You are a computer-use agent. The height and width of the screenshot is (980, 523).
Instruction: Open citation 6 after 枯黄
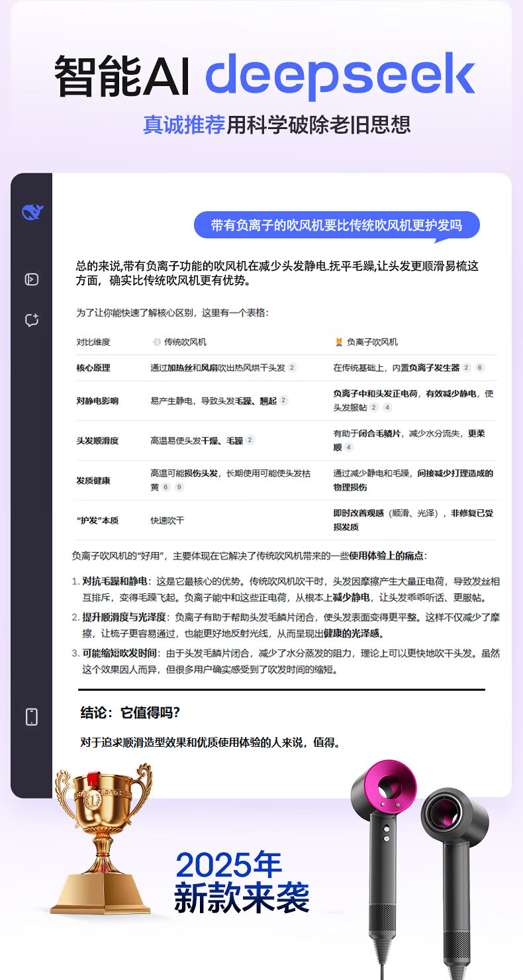point(166,487)
